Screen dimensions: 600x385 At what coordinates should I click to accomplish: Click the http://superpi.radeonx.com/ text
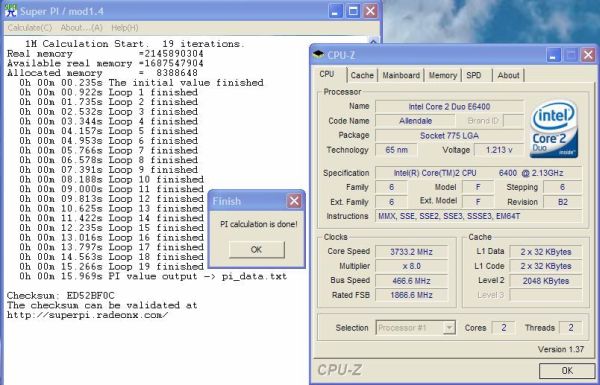tap(87, 315)
